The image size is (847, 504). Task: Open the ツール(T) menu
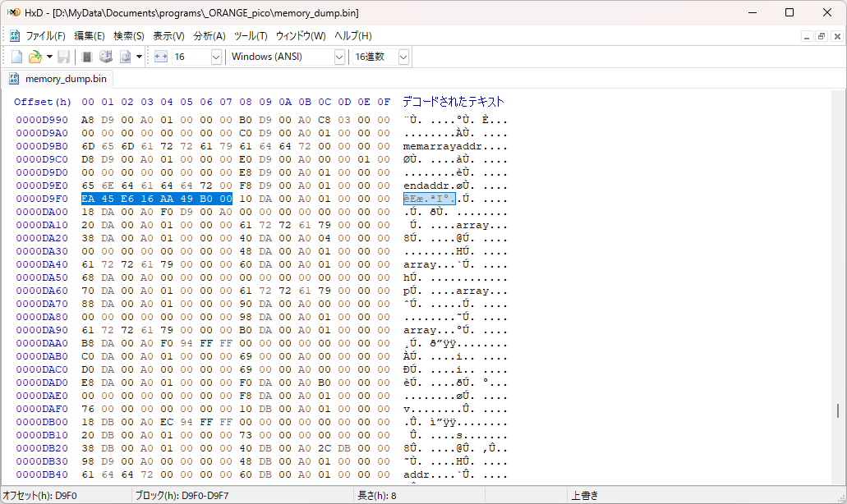click(x=251, y=36)
